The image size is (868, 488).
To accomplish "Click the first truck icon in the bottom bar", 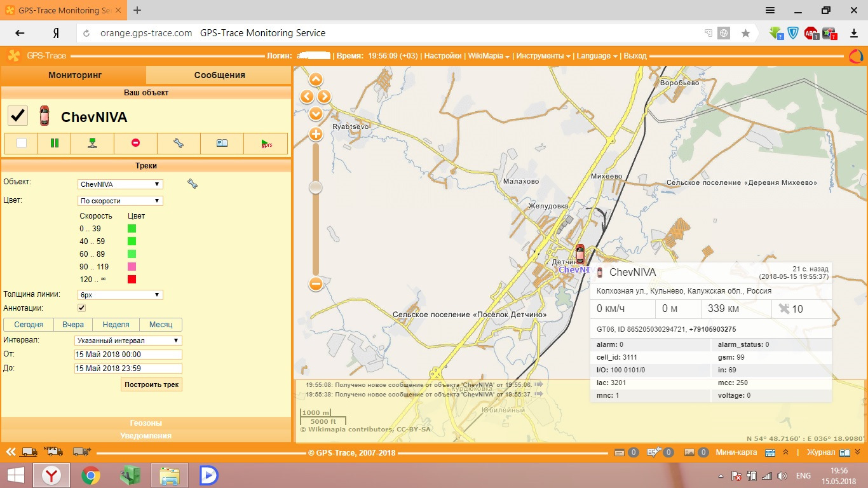I will click(x=29, y=452).
